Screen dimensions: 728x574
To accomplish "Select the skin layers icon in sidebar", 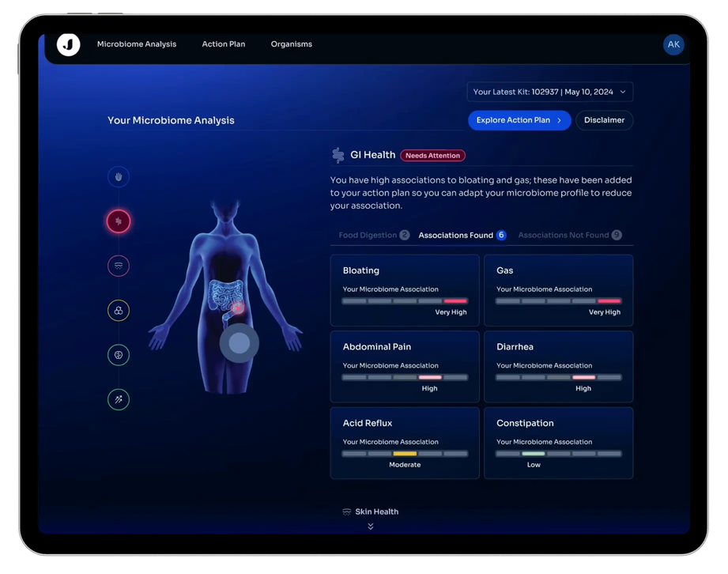I will point(119,266).
